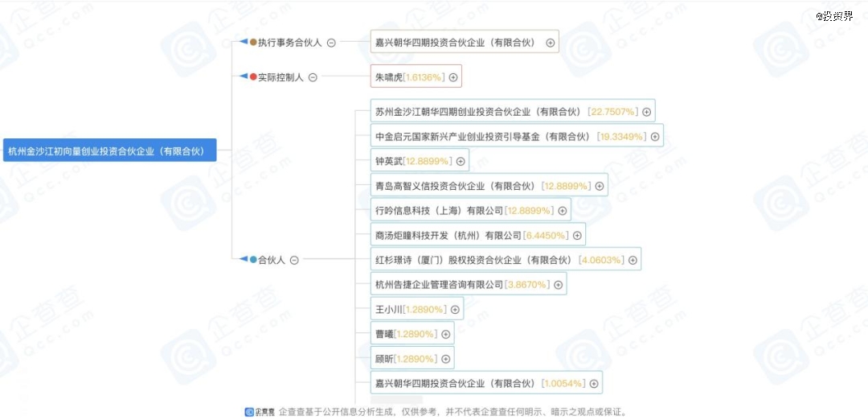Image resolution: width=868 pixels, height=420 pixels.
Task: Click the 实际控制人 red dot marker
Action: coord(253,77)
